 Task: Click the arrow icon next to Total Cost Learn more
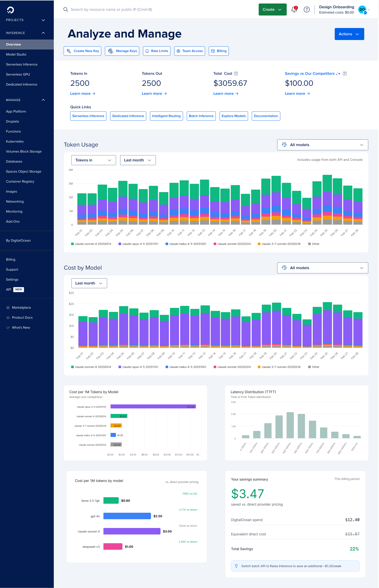click(x=237, y=94)
